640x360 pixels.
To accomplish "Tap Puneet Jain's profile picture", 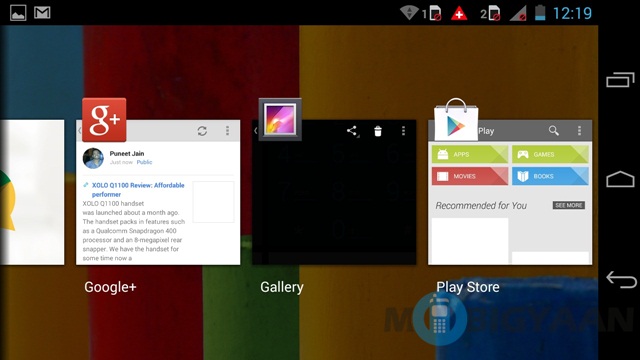I will point(93,158).
